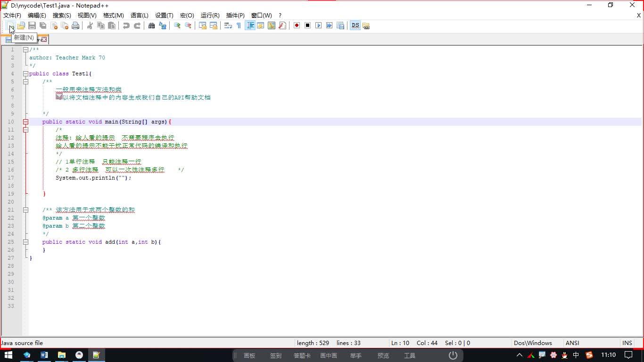Open the 窗口(W) menu

[x=261, y=16]
